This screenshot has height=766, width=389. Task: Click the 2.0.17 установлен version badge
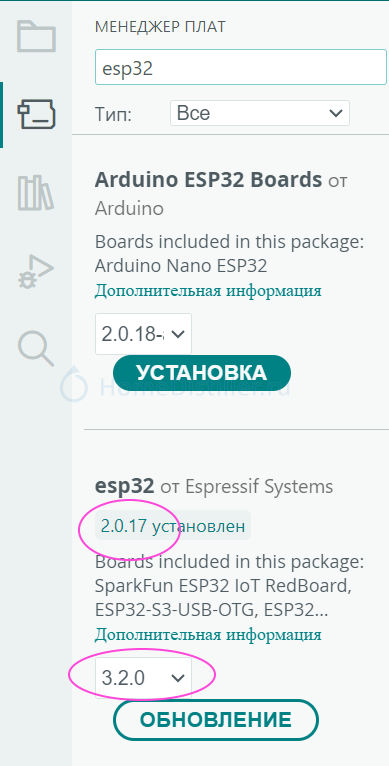[173, 526]
